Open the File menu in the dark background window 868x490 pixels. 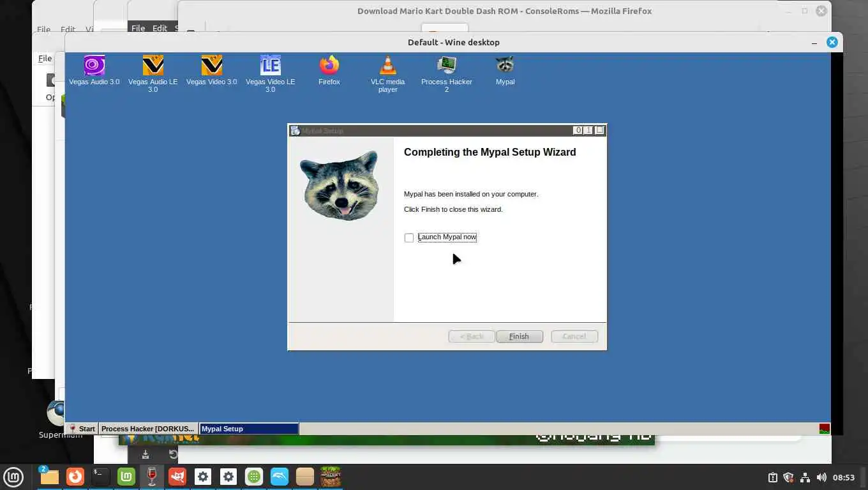(x=138, y=28)
